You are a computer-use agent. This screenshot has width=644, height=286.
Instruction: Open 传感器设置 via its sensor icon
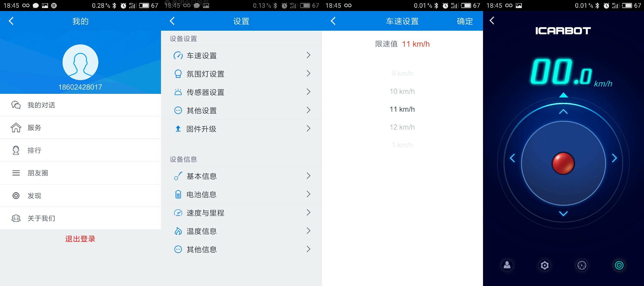click(178, 92)
